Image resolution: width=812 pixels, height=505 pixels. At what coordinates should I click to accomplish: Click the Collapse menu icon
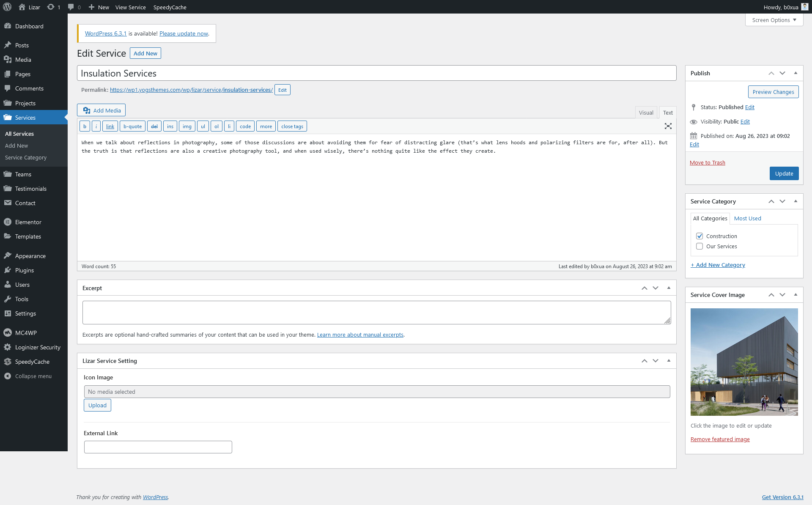[x=8, y=376]
